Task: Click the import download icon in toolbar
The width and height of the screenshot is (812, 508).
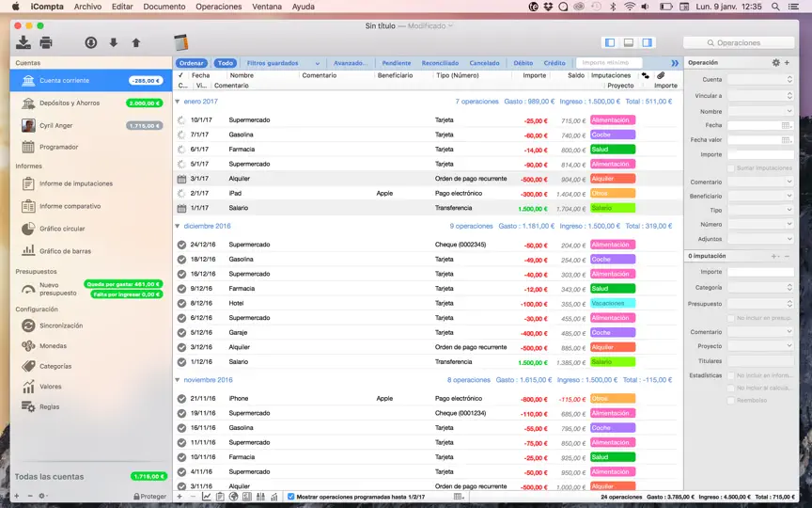Action: pyautogui.click(x=23, y=42)
